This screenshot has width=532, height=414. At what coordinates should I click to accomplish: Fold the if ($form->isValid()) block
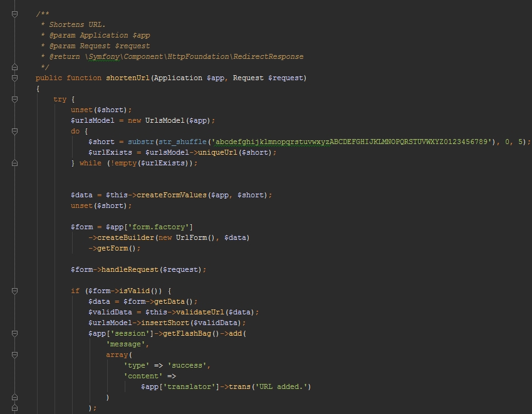pos(14,291)
